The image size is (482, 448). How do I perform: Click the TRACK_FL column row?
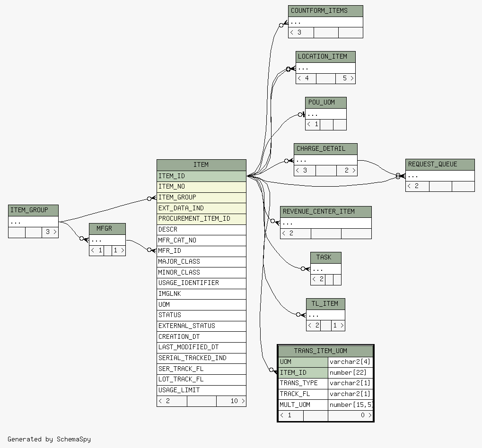tap(303, 394)
